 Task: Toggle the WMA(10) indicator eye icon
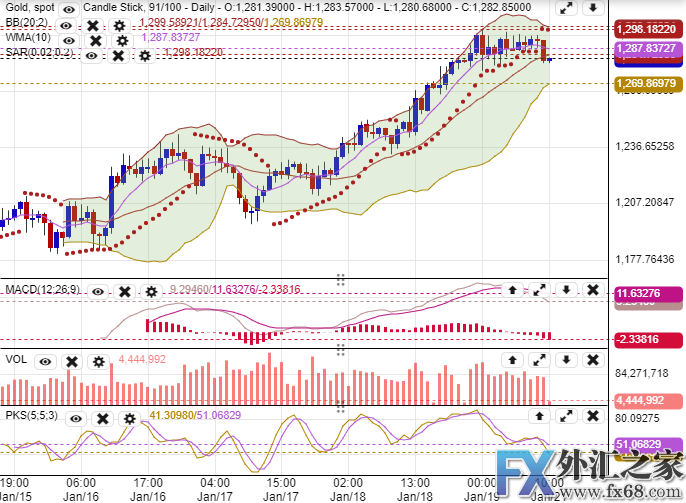click(69, 40)
